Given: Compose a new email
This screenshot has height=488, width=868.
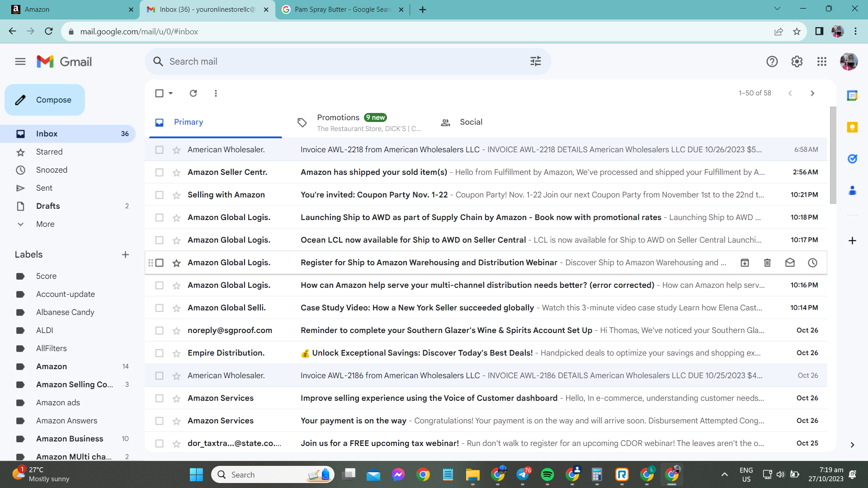Looking at the screenshot, I should (45, 100).
